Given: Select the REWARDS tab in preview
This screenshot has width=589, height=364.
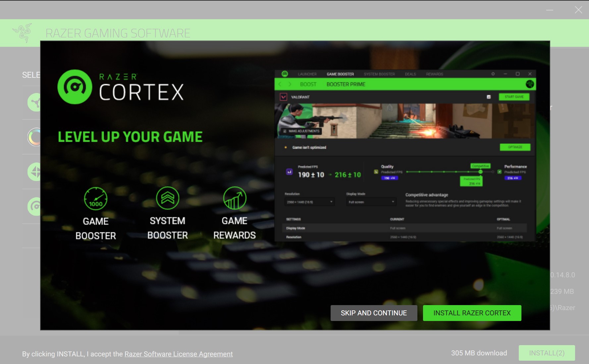Looking at the screenshot, I should coord(435,74).
